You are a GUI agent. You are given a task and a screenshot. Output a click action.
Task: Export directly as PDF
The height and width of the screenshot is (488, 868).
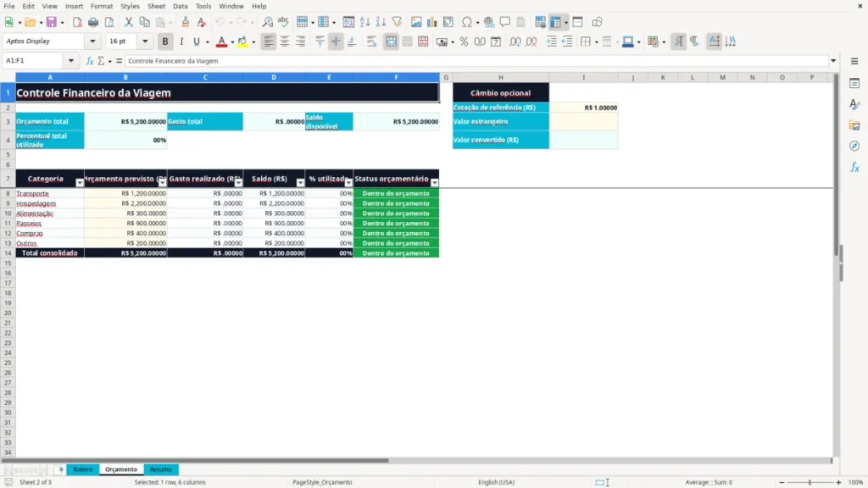pyautogui.click(x=77, y=22)
